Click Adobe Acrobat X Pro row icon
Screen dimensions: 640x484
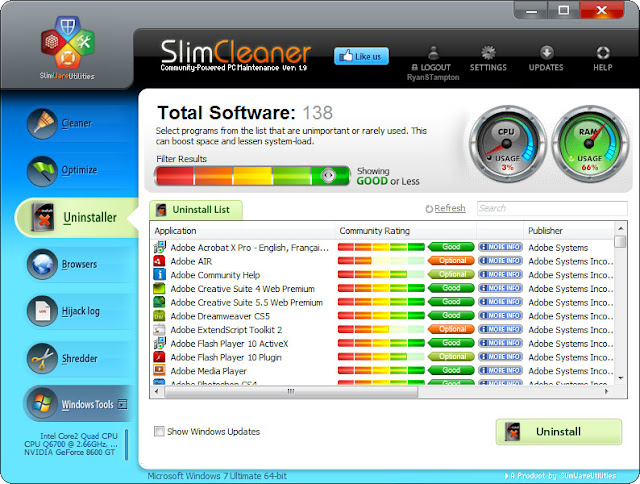[159, 247]
